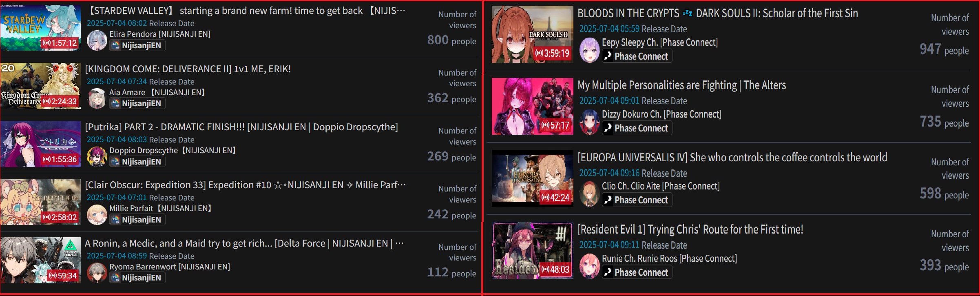Click Elira Pendora's channel avatar icon

click(97, 40)
